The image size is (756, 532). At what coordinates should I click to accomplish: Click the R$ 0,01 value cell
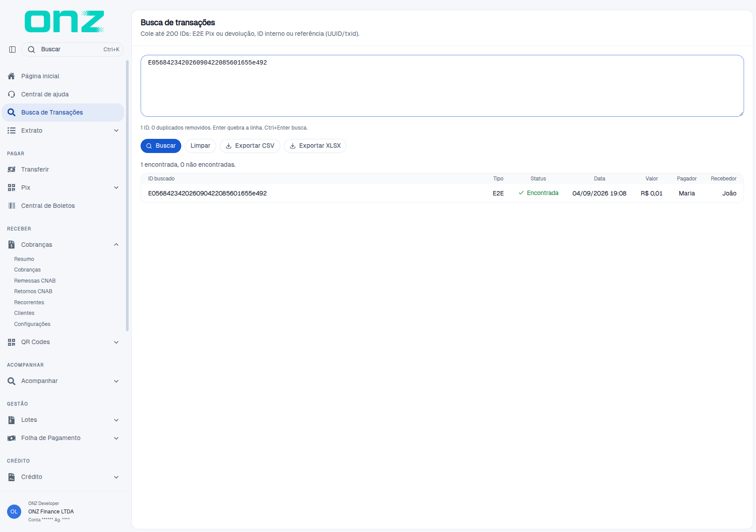coord(652,193)
